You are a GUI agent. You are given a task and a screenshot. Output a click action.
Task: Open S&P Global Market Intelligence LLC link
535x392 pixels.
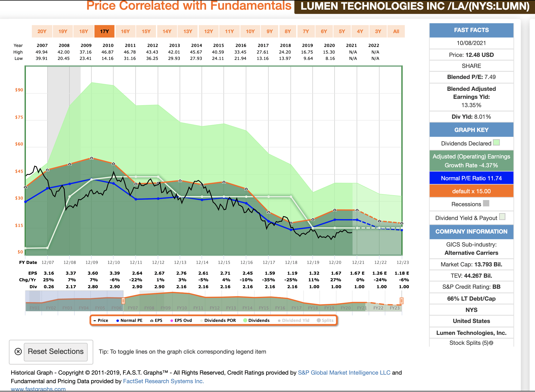click(x=344, y=373)
